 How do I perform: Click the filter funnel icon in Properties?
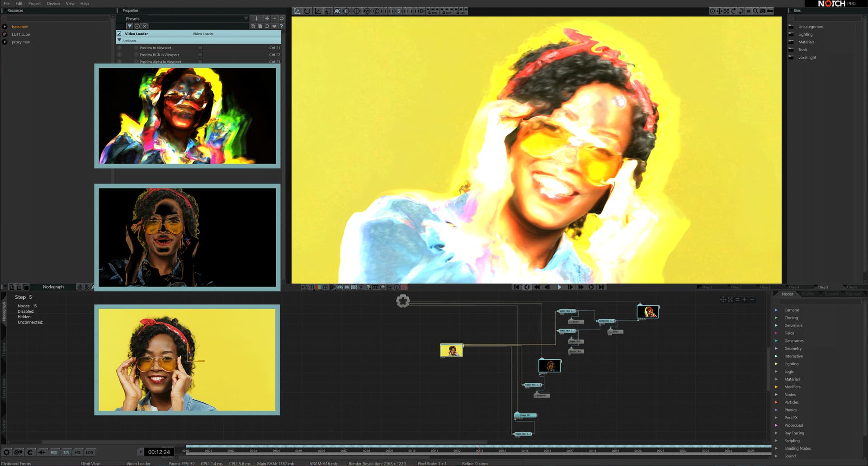pyautogui.click(x=129, y=26)
